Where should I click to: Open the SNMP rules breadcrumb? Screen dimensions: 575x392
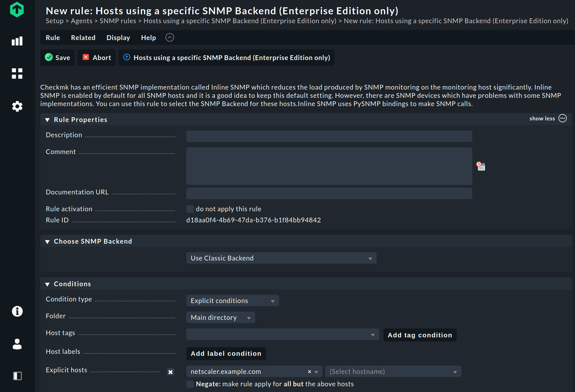tap(118, 21)
